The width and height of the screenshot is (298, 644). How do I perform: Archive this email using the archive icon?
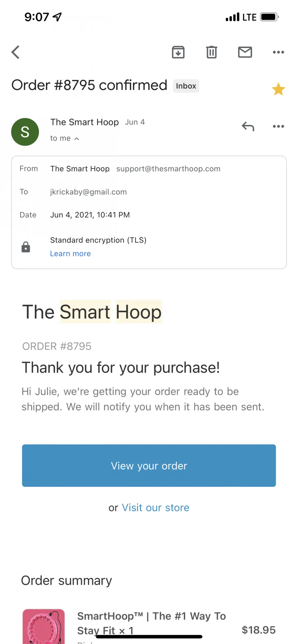[178, 52]
